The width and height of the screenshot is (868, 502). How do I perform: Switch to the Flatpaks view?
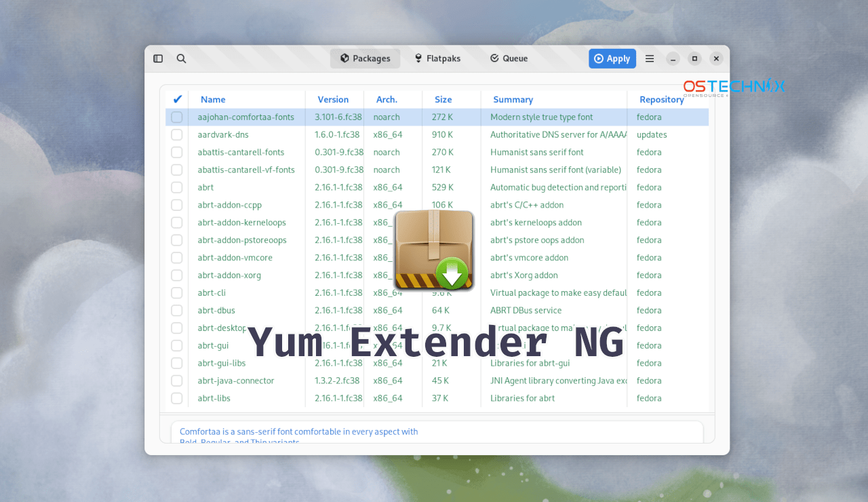(443, 58)
